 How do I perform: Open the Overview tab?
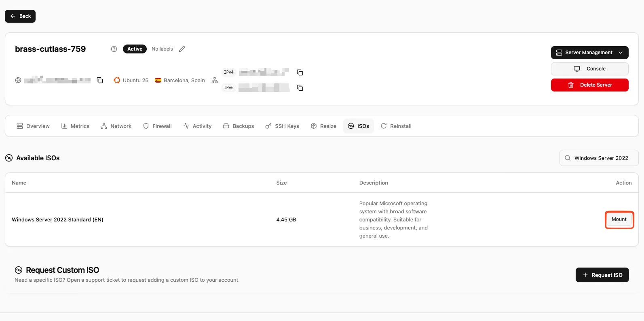click(x=33, y=126)
